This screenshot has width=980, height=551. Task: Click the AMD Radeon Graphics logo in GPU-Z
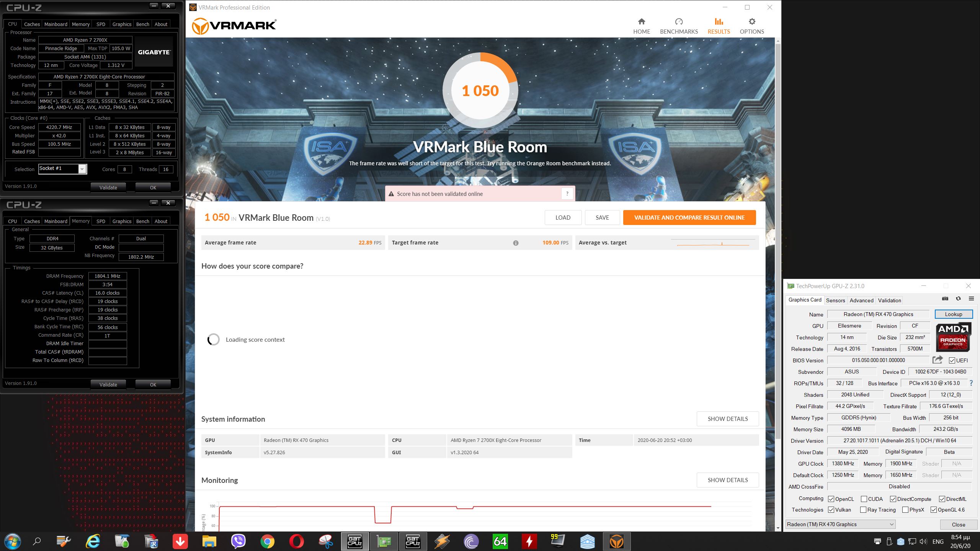pyautogui.click(x=953, y=337)
